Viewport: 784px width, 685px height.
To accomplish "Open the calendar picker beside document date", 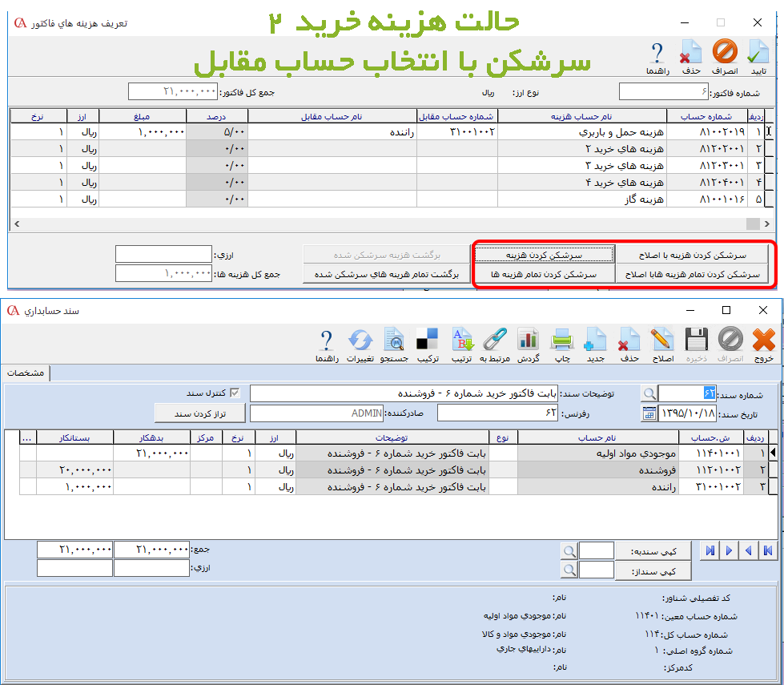I will 649,413.
